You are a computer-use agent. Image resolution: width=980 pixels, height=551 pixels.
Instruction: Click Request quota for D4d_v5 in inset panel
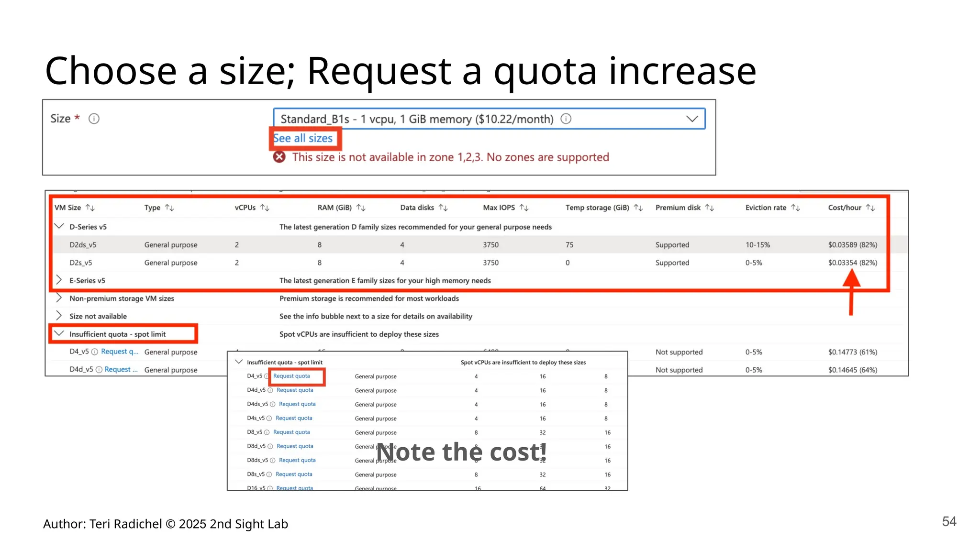[295, 390]
